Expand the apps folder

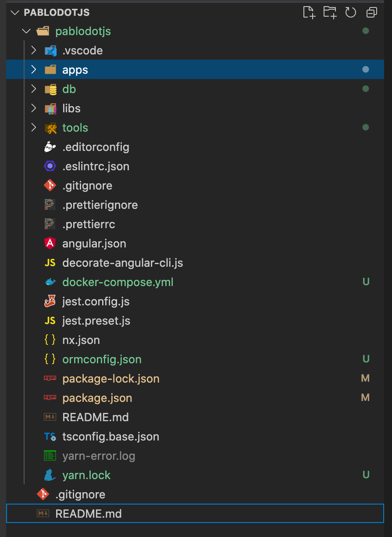tap(34, 69)
